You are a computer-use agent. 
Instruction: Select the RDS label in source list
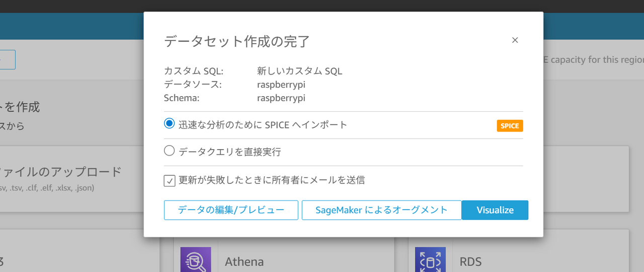click(470, 261)
